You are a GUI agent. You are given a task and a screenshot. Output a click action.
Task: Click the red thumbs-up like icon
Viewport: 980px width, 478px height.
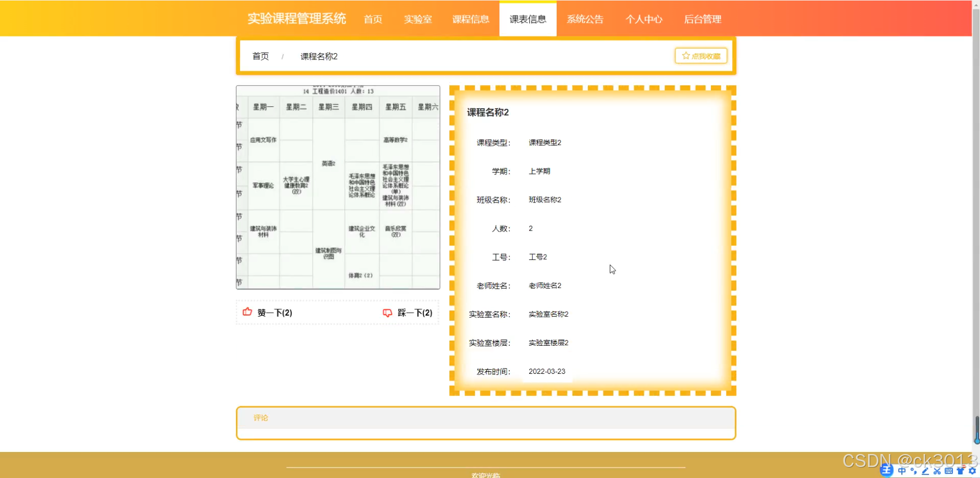(247, 312)
